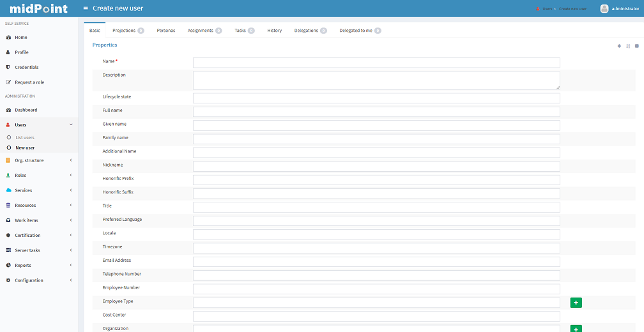
Task: Toggle the hamburger sidebar menu icon
Action: tap(86, 8)
